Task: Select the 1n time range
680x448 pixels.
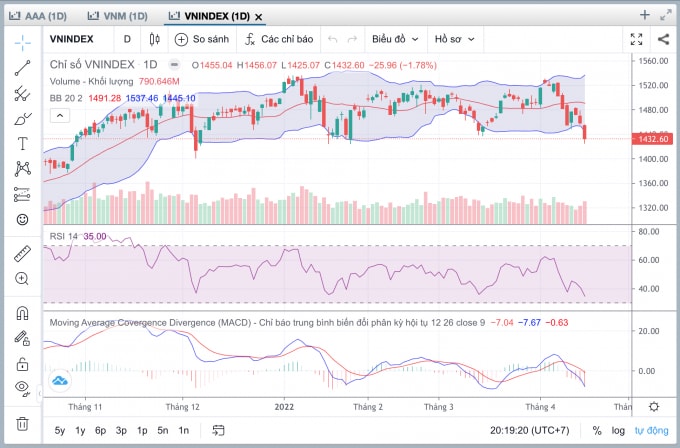Action: (183, 431)
